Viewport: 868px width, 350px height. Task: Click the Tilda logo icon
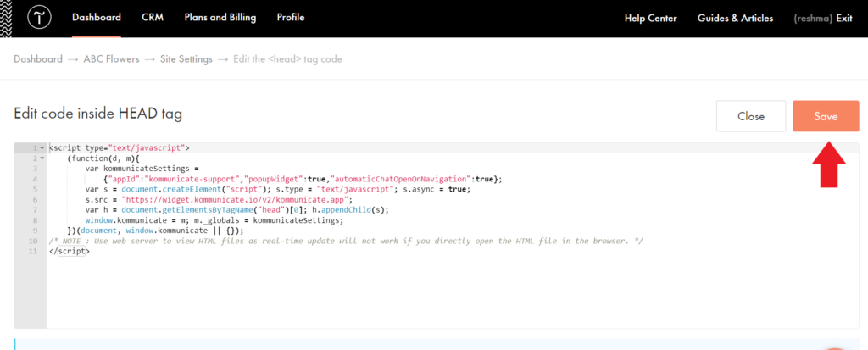coord(39,18)
